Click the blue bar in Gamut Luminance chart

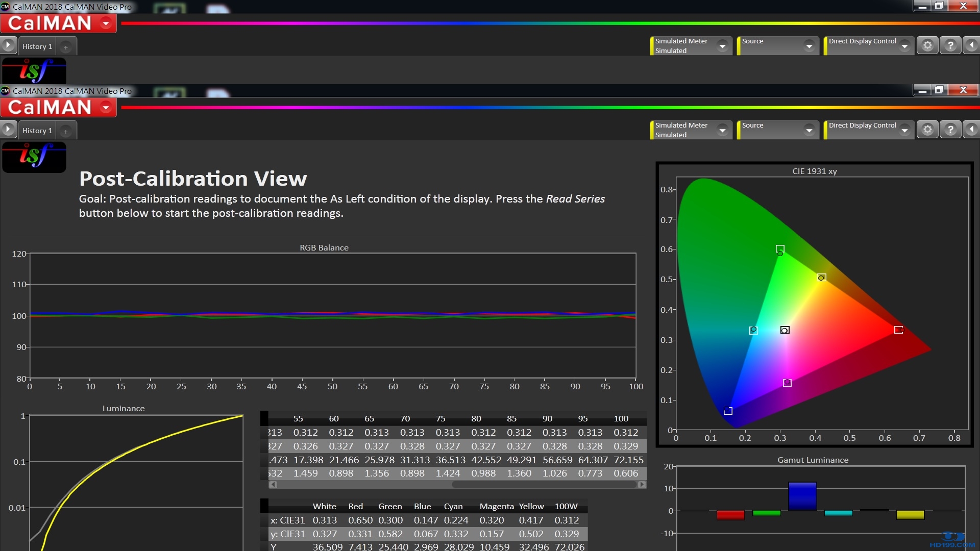(802, 496)
